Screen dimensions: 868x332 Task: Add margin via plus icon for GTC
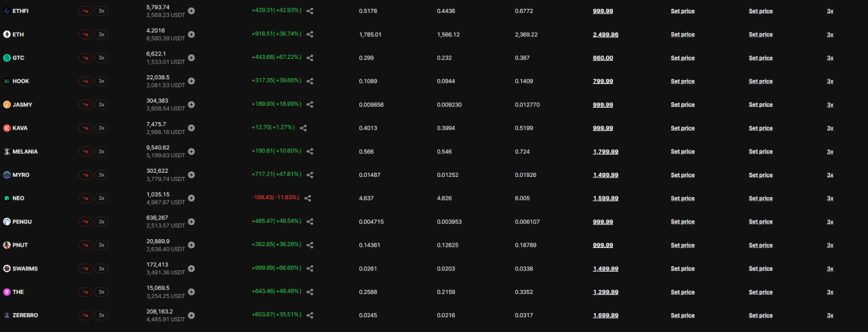191,58
